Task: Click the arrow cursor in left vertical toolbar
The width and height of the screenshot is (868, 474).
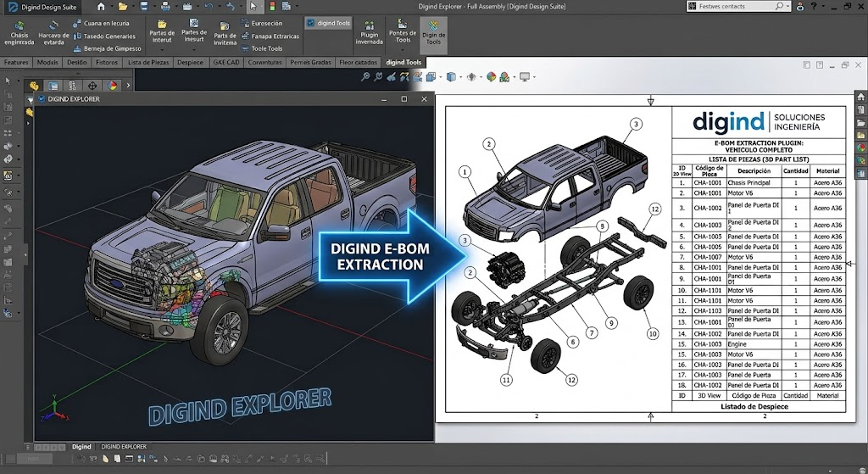Action: pos(8,81)
